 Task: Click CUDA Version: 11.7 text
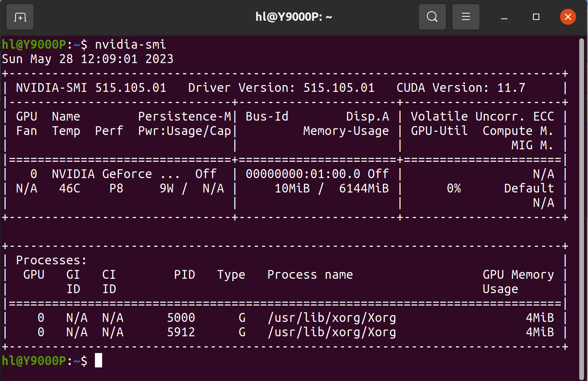(461, 87)
